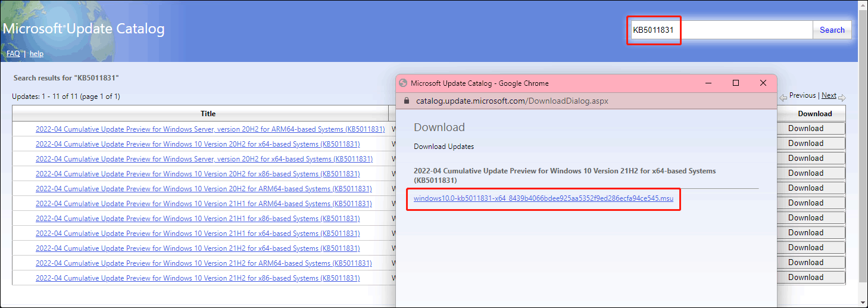Open Windows 10 21H1 x86 update link
Viewport: 868px width, 308px height.
(x=198, y=218)
